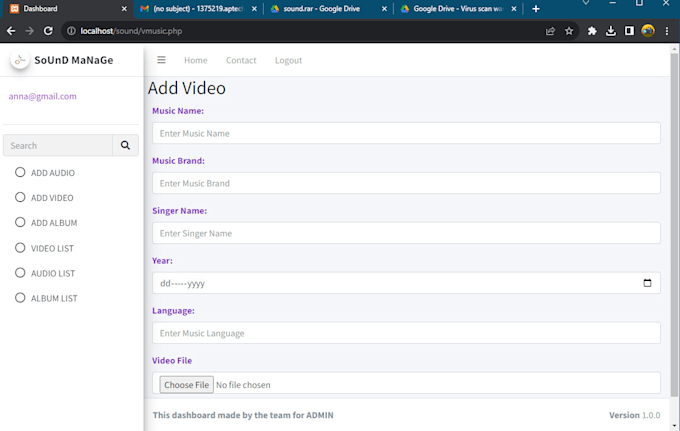Click the Enter Music Name field
Screen dimensions: 680x431
[406, 133]
